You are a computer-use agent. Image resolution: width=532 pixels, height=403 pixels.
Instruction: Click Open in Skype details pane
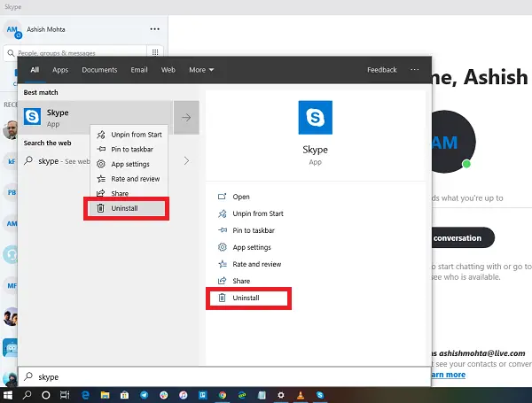[241, 197]
